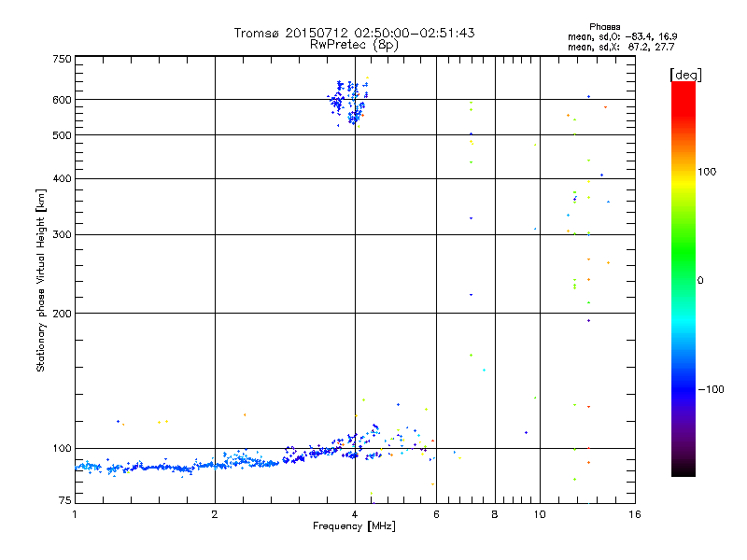
Task: Click the 'Stationary phase Virtual Height [km]' axis label
Action: 40,280
